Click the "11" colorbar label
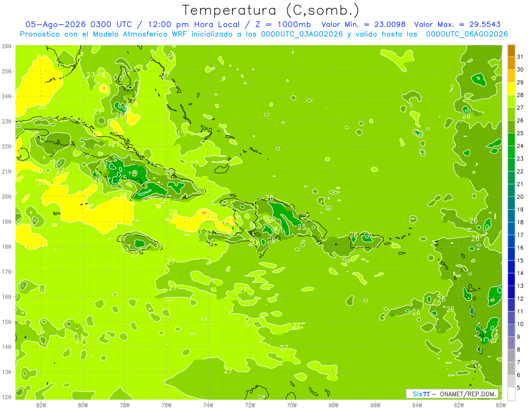The image size is (532, 411). pos(520,311)
